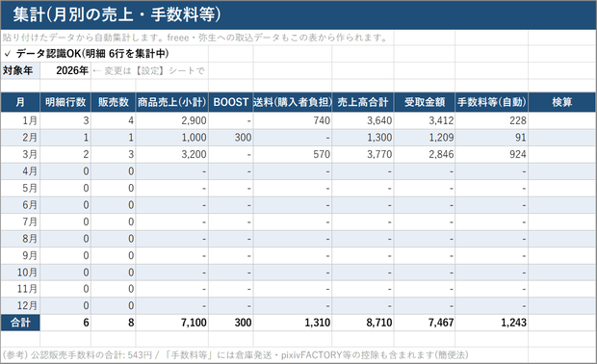Click the title 集計(月別の売上・手数料等)
The image size is (597, 364).
coord(117,14)
